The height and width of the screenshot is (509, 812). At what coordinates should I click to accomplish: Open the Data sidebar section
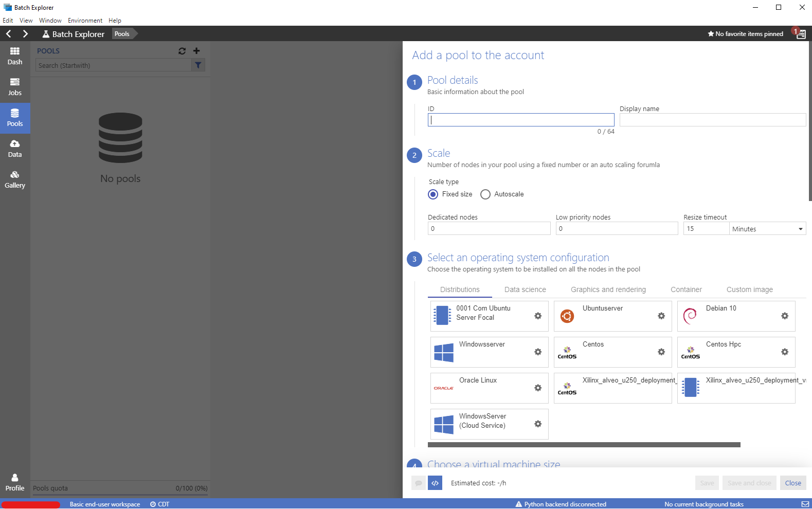15,149
